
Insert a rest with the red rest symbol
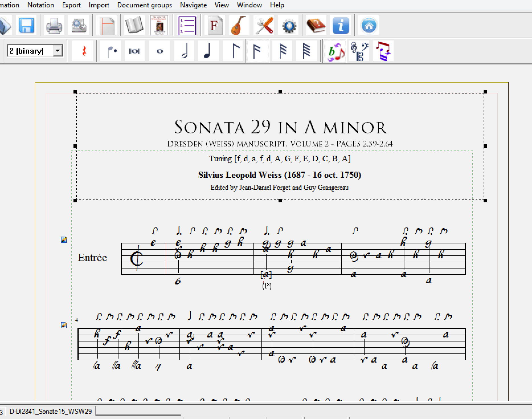84,51
